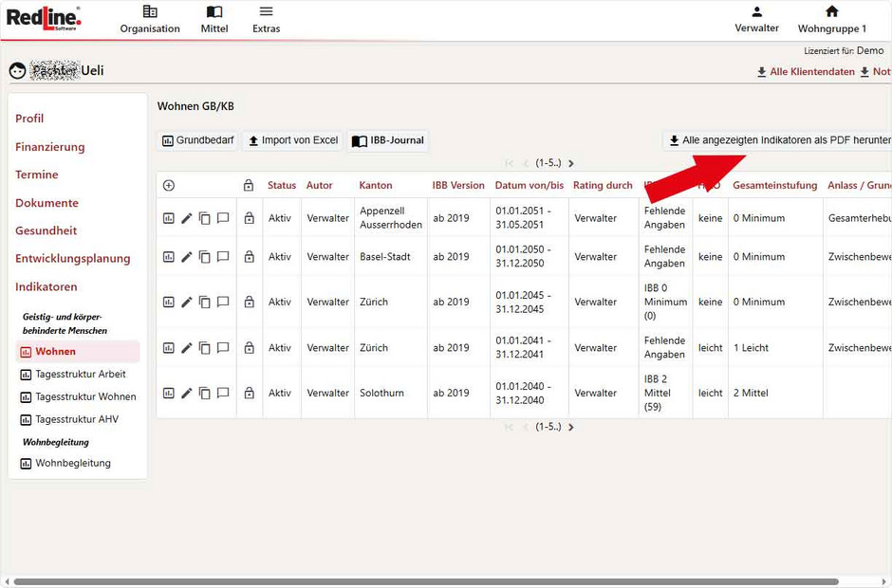Sort the table by the Kanton column header
Viewport: 892px width, 588px height.
(x=375, y=186)
